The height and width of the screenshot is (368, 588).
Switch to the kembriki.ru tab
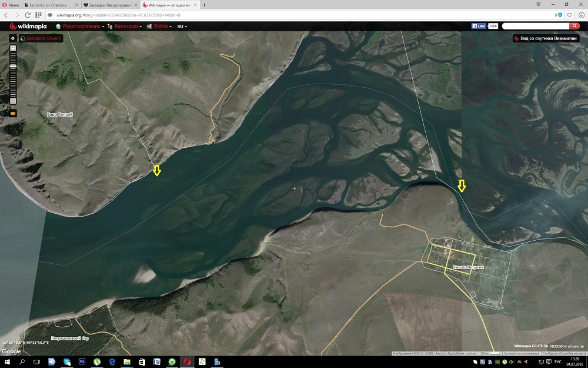coord(50,5)
